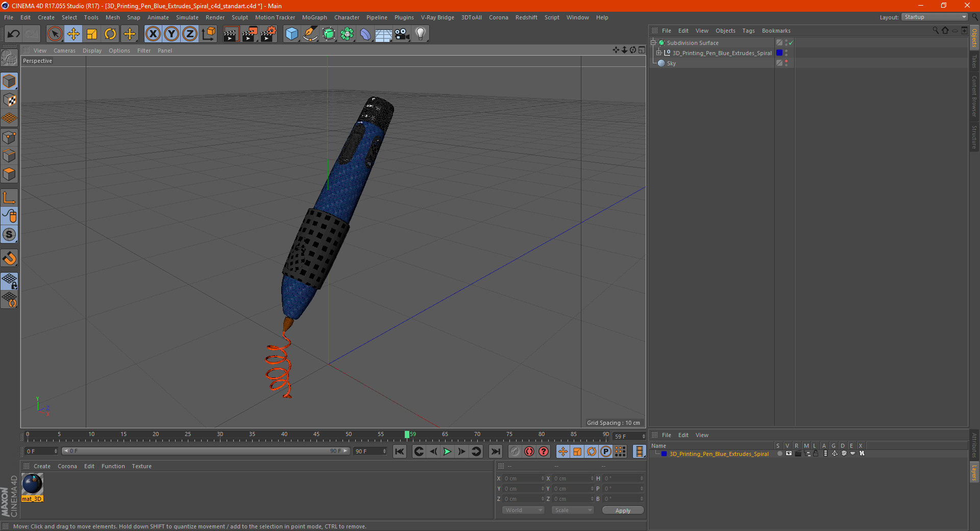This screenshot has width=980, height=531.
Task: Click the Undo arrow icon
Action: tap(14, 34)
